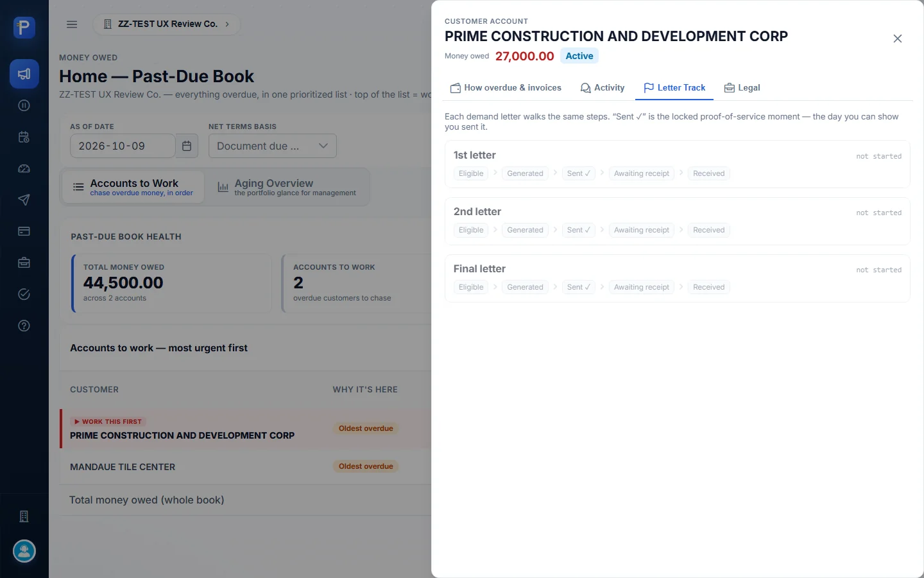Click the building icon at sidebar bottom
Image resolution: width=924 pixels, height=578 pixels.
click(24, 516)
